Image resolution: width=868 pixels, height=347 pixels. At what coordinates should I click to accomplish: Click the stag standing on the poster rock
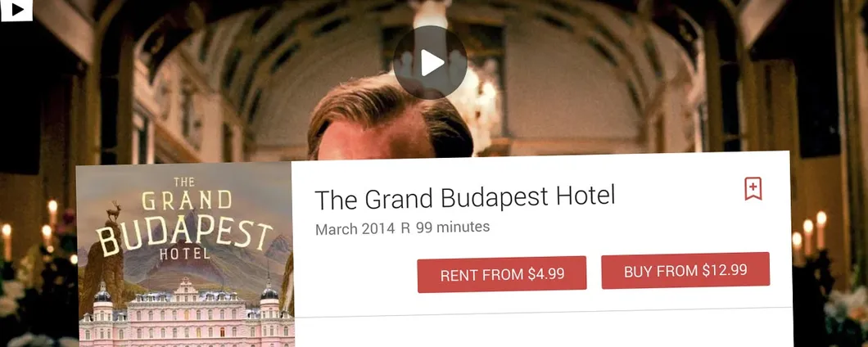pos(115,210)
